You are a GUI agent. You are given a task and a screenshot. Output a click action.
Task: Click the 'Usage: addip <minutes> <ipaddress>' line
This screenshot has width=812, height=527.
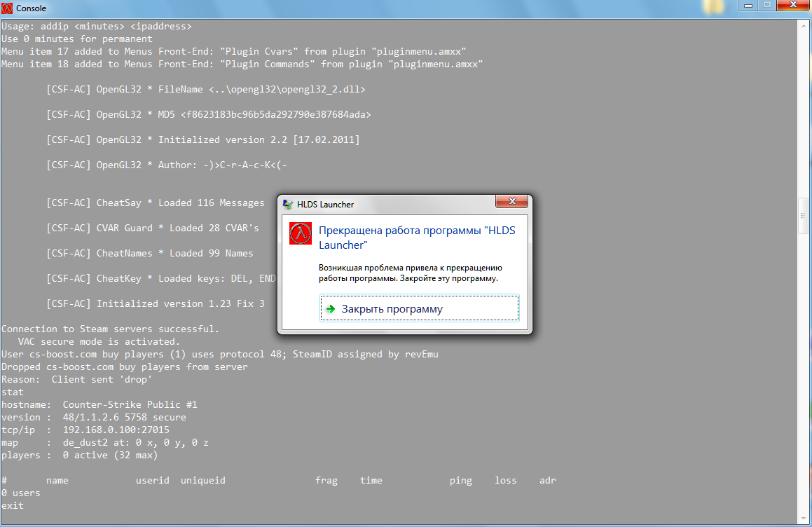(x=96, y=27)
